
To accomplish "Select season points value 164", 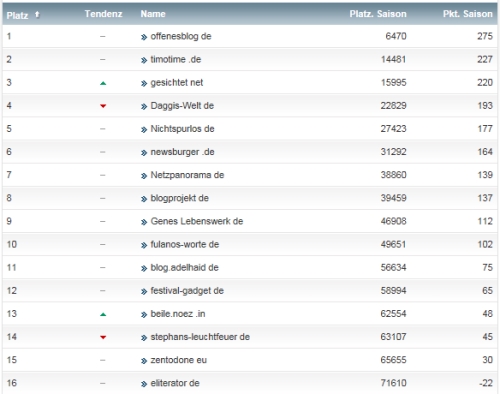I will click(485, 152).
